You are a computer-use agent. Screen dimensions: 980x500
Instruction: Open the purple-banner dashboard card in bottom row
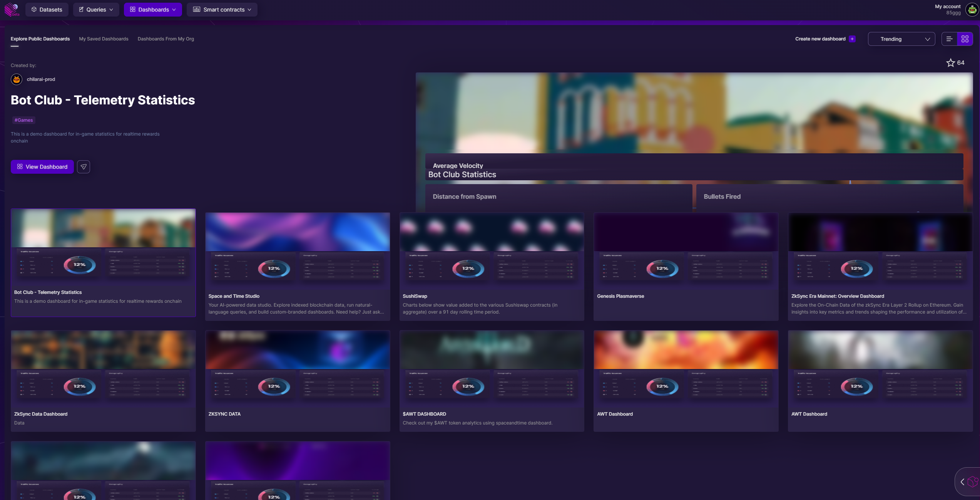point(298,471)
